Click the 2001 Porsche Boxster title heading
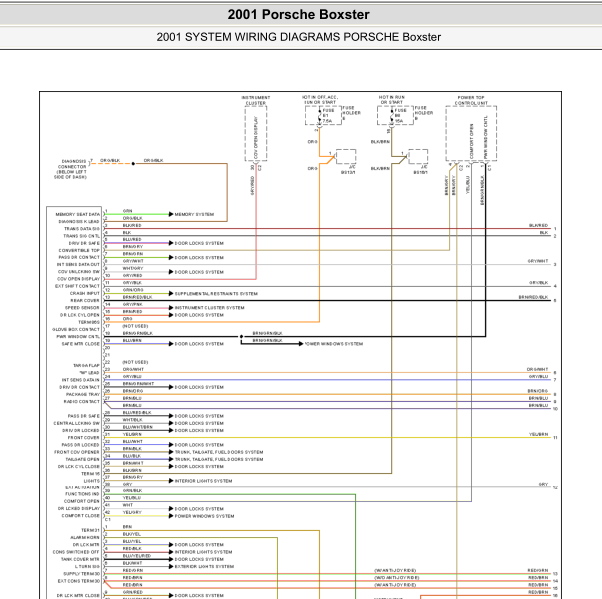602x599 pixels. point(298,15)
